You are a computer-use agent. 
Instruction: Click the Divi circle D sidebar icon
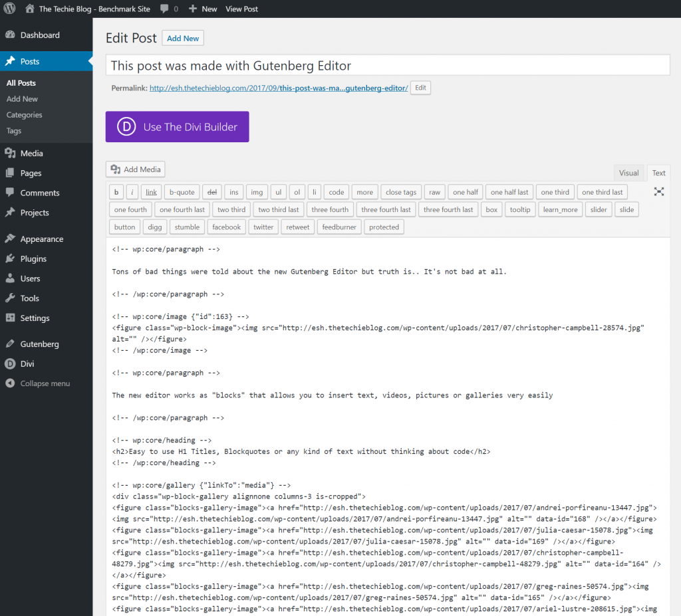[10, 363]
